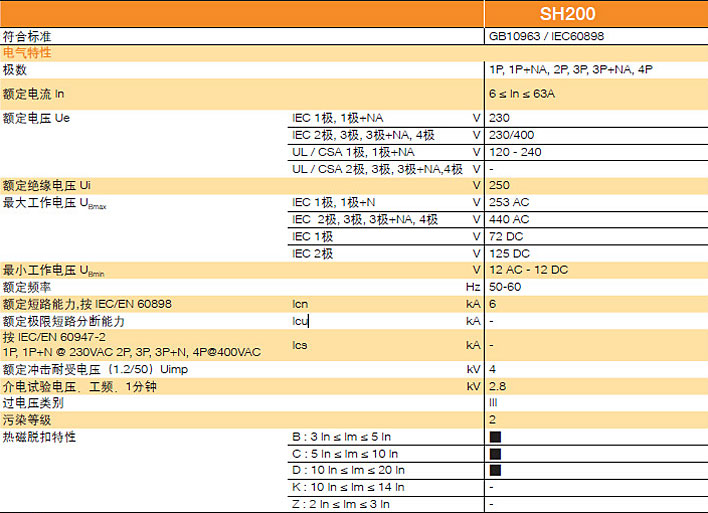Select D : 10 In ≤ Im ≤ 20 In row

(348, 471)
